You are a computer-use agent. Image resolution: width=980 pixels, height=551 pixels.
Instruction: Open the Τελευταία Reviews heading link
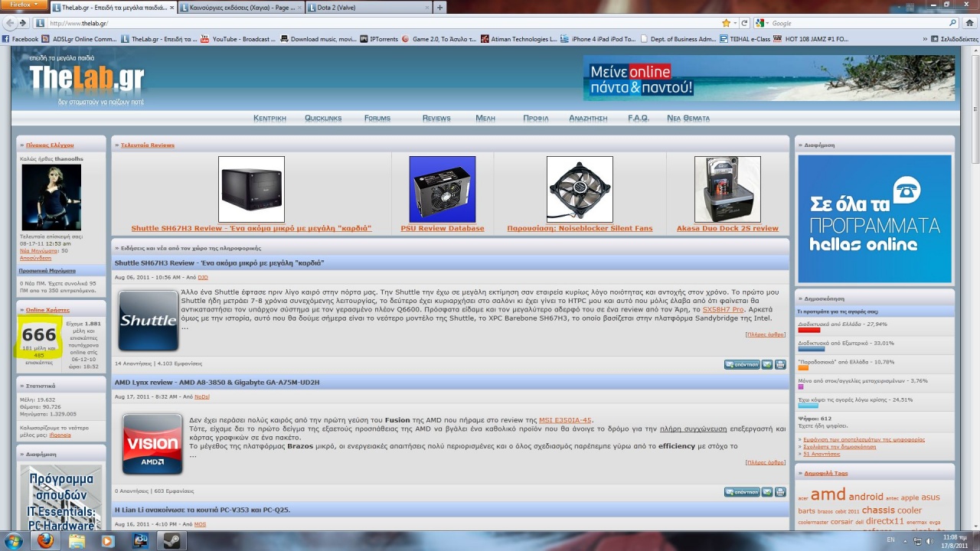click(x=148, y=145)
